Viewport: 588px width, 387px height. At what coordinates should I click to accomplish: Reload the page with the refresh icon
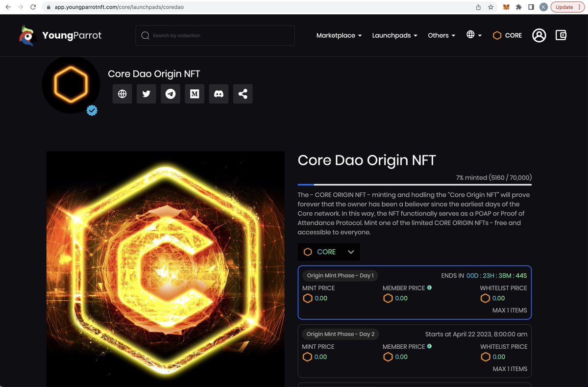pyautogui.click(x=33, y=7)
